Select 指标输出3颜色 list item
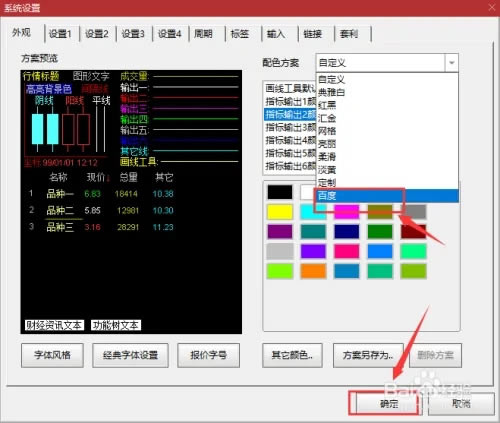This screenshot has width=500, height=423. (291, 127)
